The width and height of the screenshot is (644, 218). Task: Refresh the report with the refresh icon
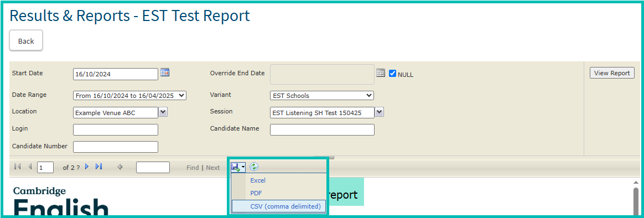click(x=254, y=167)
